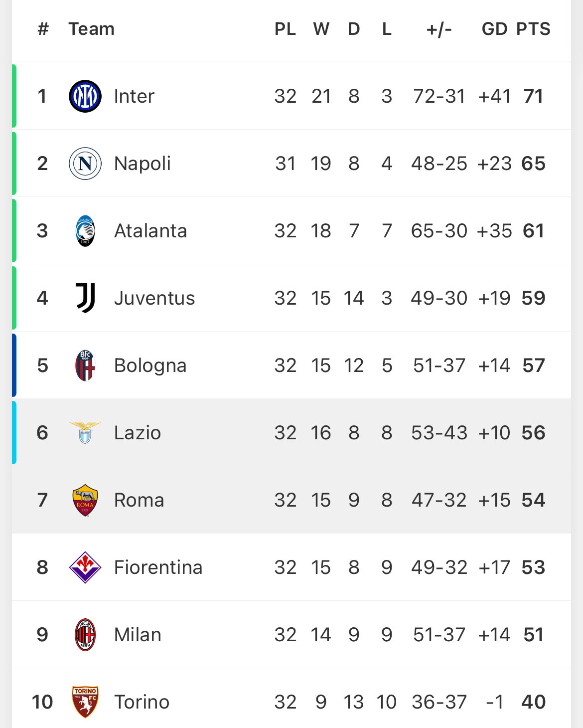This screenshot has width=583, height=728.
Task: Tap the Torino bull crest
Action: point(85,702)
